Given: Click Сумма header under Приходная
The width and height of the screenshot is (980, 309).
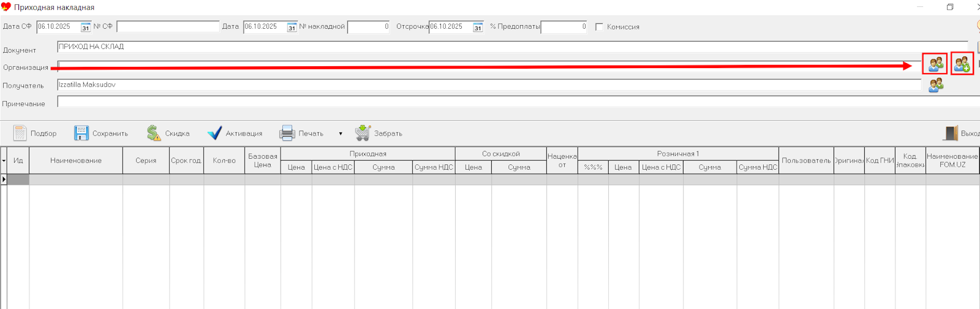Looking at the screenshot, I should pyautogui.click(x=383, y=167).
